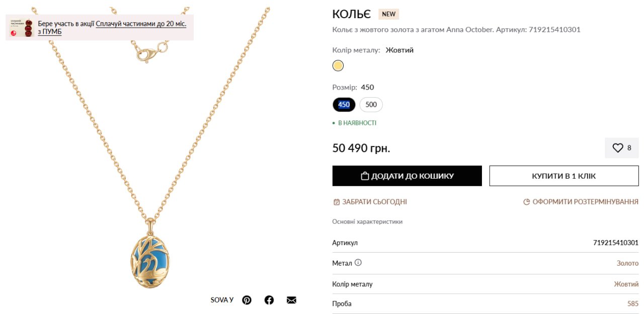Open Забрати сьогодні link
This screenshot has height=314, width=644.
tap(374, 202)
